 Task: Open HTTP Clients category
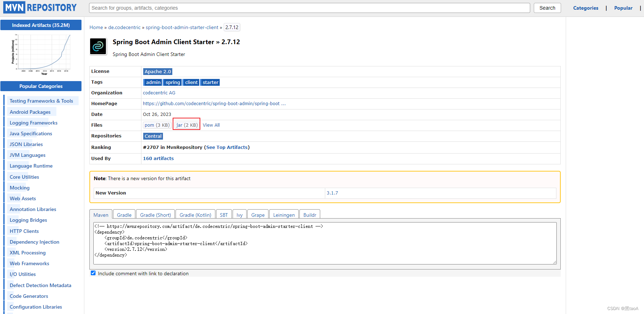[24, 231]
